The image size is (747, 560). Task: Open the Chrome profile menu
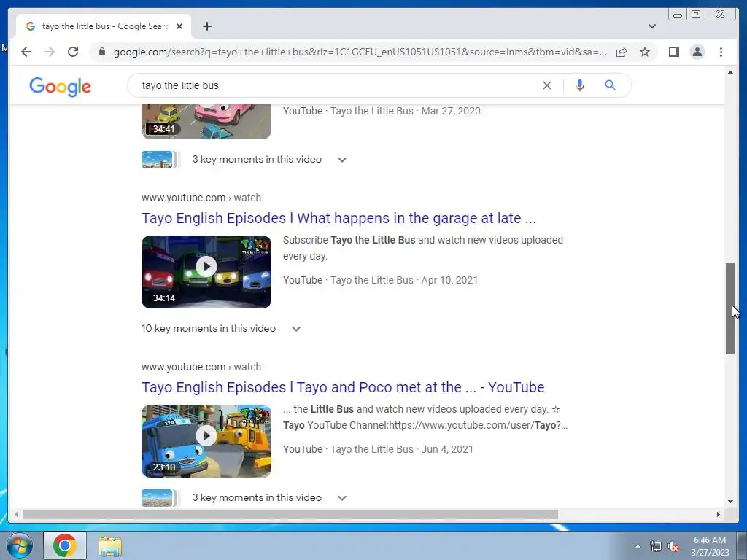[697, 52]
